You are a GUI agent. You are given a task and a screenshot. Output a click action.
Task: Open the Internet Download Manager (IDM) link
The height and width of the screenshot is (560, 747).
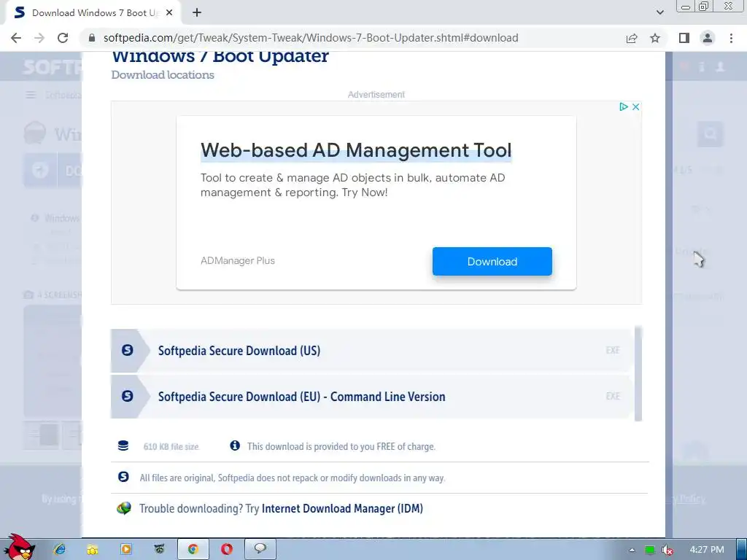[342, 508]
